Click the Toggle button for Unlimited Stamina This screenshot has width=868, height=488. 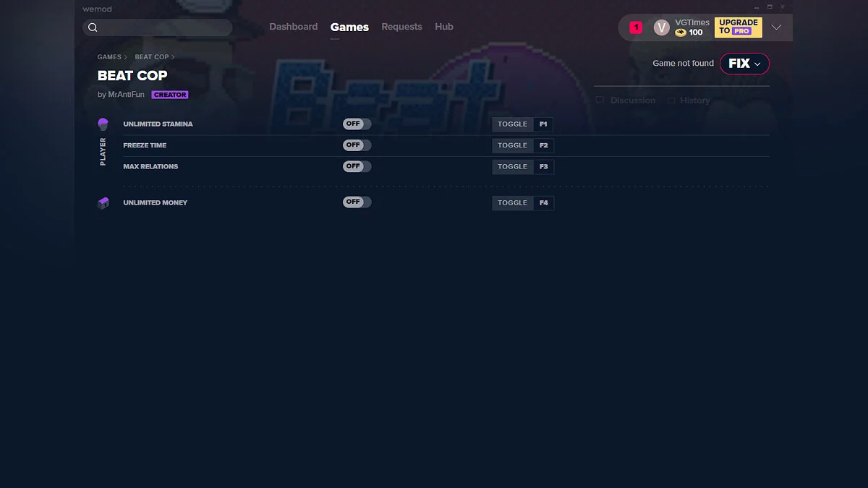pos(513,124)
